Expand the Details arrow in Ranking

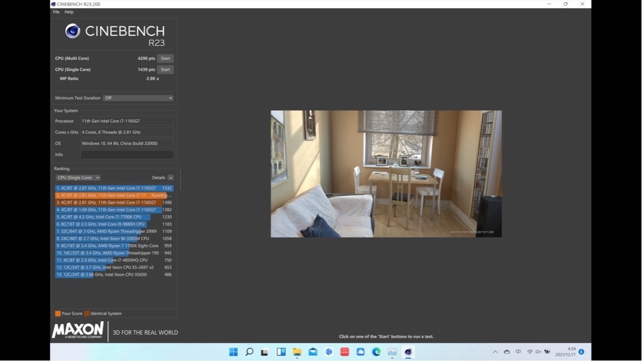[x=170, y=178]
